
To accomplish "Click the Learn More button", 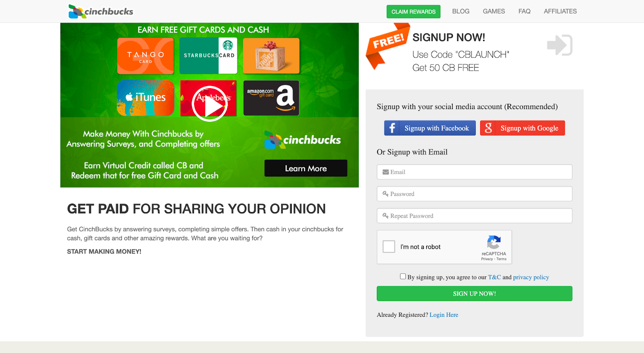I will pyautogui.click(x=306, y=168).
